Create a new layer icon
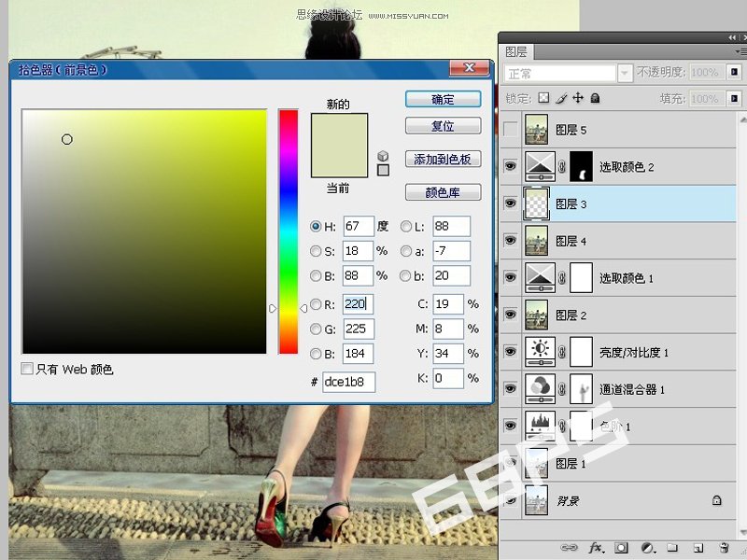Viewport: 747px width, 560px height. tap(698, 548)
